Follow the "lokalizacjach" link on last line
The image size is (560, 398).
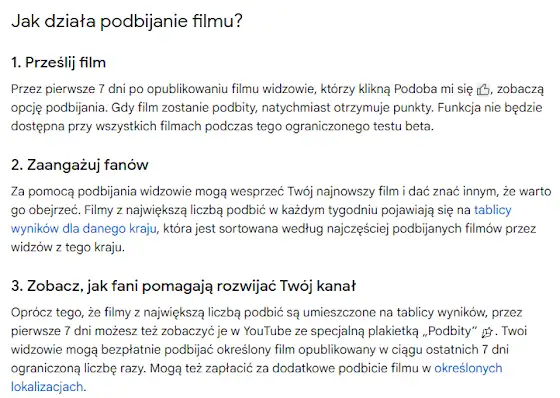pos(47,387)
